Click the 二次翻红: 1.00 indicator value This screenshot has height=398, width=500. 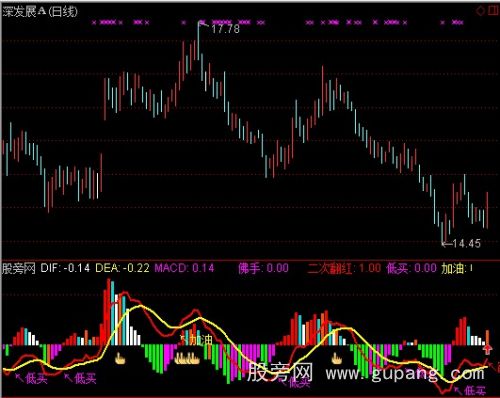344,268
